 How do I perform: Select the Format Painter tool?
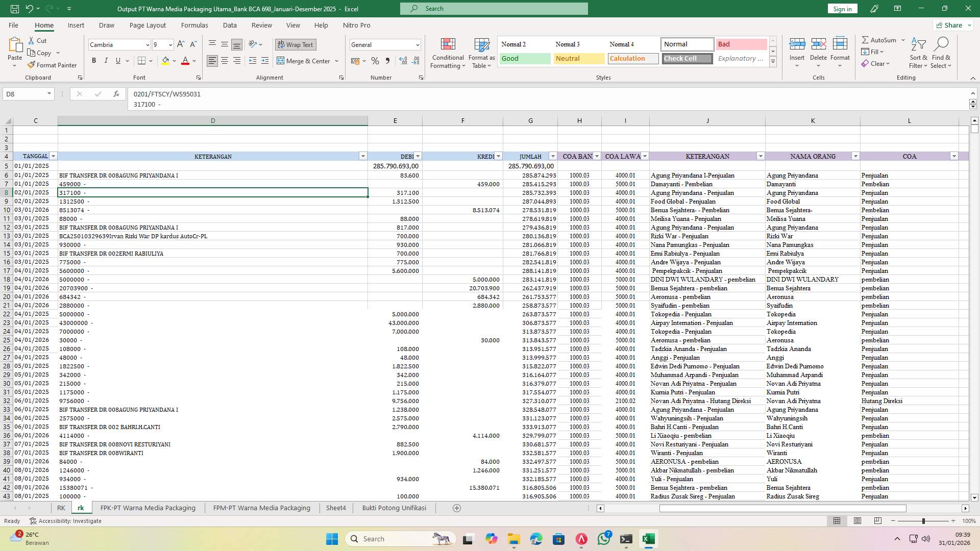53,65
